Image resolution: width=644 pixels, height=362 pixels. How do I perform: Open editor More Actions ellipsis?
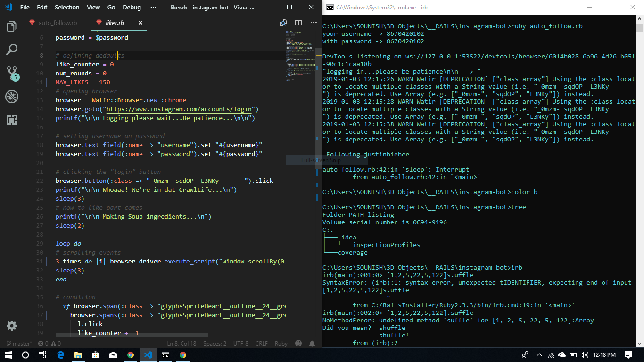point(314,23)
